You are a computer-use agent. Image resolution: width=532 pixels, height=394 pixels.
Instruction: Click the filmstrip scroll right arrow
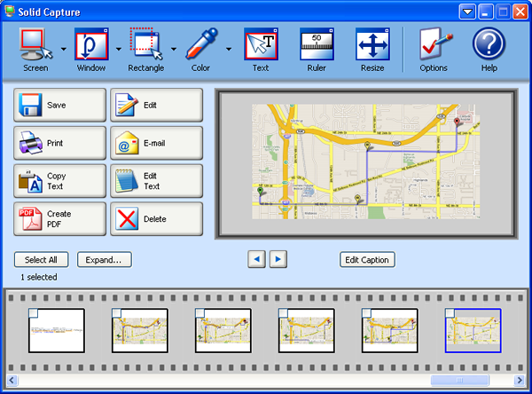point(519,380)
